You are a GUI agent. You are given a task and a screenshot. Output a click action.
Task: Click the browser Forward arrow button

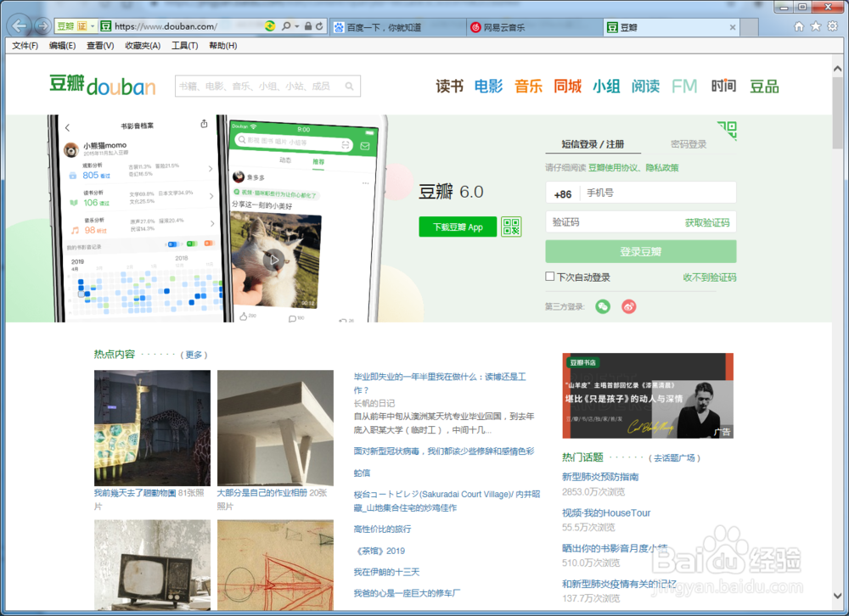pos(42,25)
